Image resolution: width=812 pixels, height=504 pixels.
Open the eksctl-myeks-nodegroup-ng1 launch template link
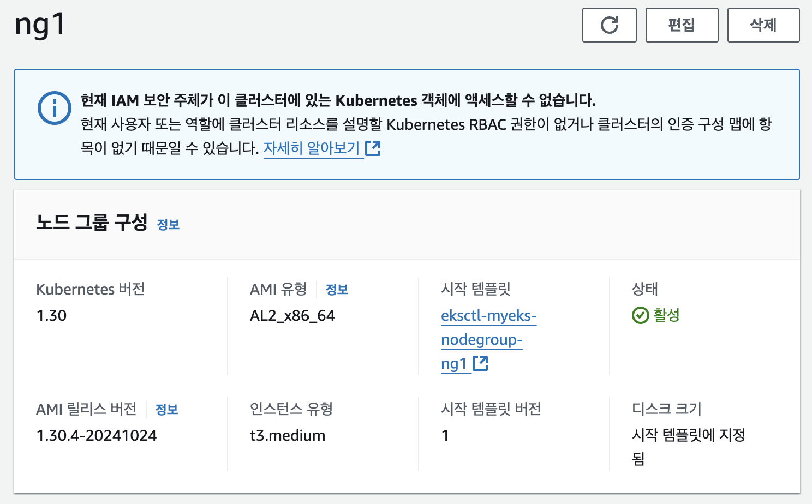(488, 316)
